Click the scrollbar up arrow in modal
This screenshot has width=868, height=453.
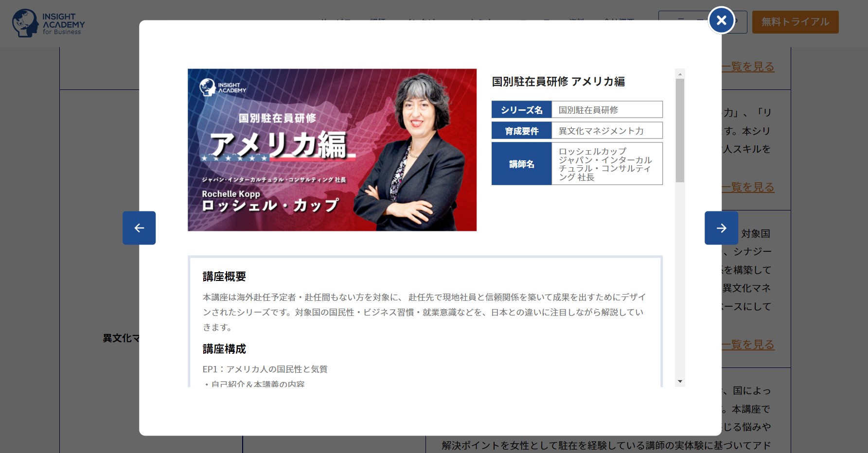click(x=680, y=74)
